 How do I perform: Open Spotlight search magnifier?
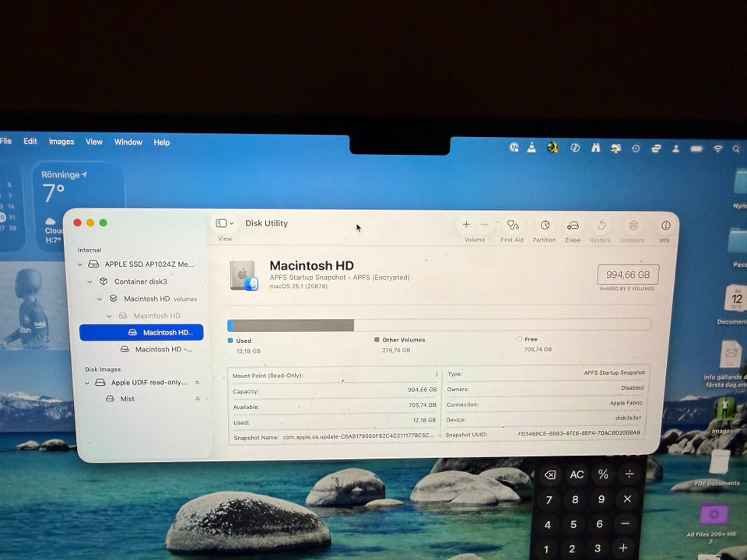pos(736,149)
